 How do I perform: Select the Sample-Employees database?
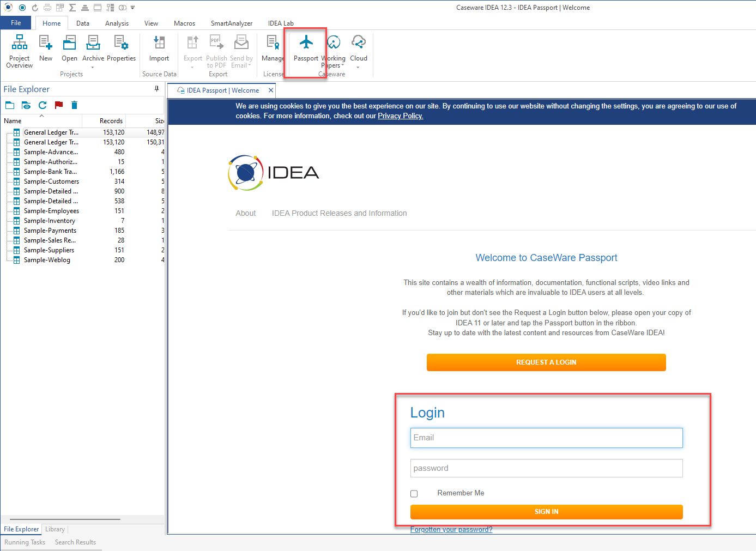[x=51, y=211]
